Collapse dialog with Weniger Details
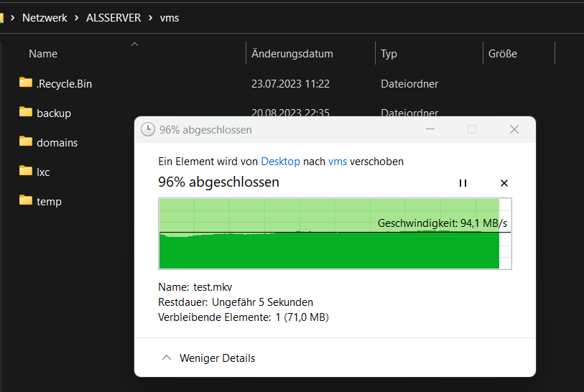This screenshot has height=392, width=584. 209,358
